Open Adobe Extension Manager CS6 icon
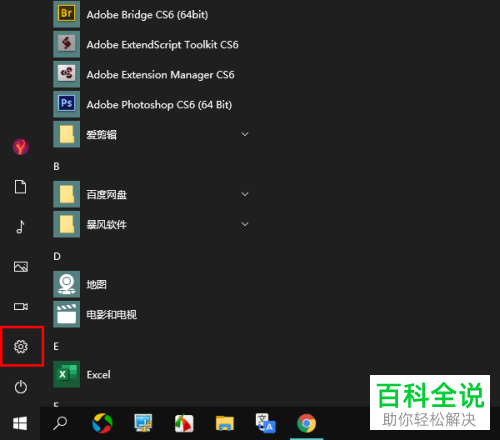500x440 pixels. click(x=66, y=74)
